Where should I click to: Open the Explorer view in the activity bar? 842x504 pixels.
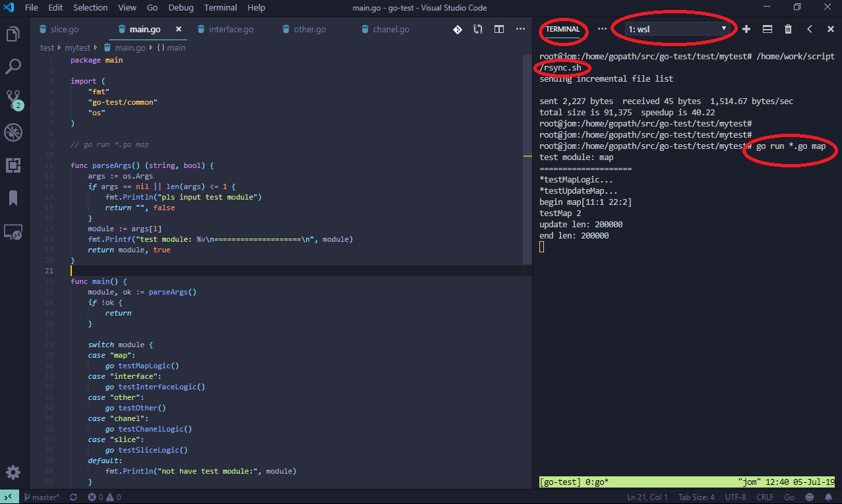coord(12,34)
